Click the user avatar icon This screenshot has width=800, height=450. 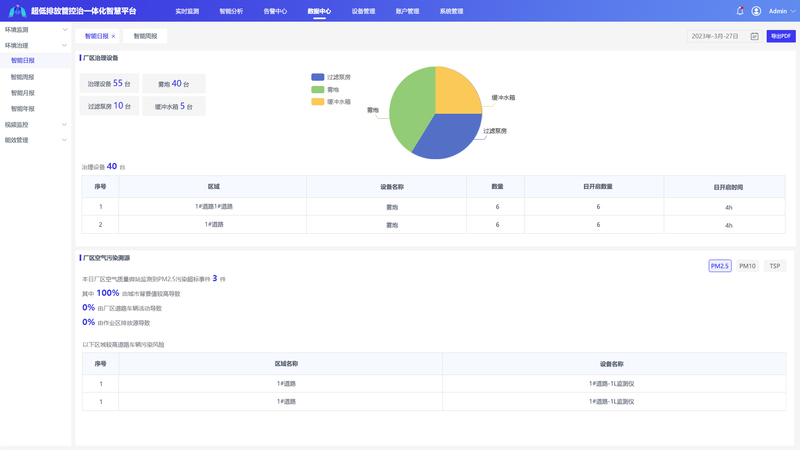(756, 11)
